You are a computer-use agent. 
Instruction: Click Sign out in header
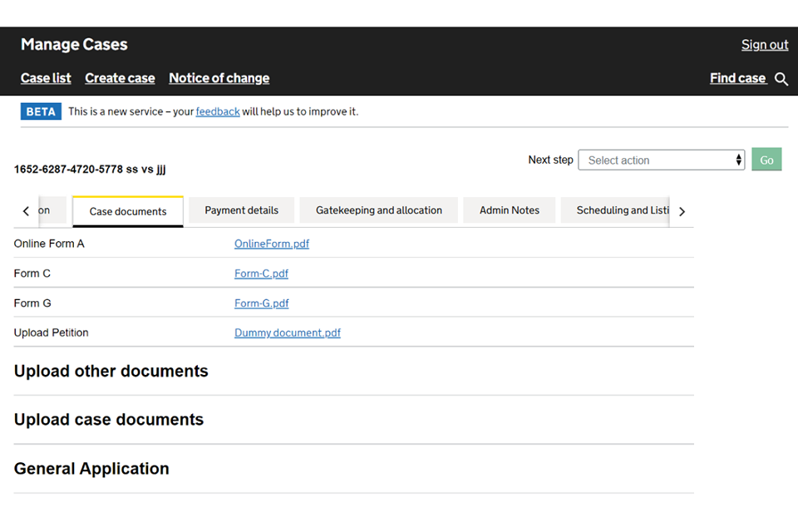[x=764, y=45]
